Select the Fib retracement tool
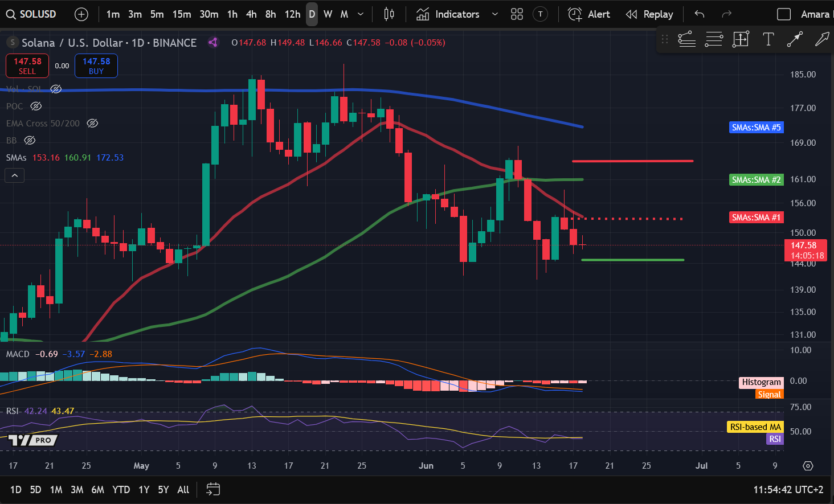834x504 pixels. (714, 39)
